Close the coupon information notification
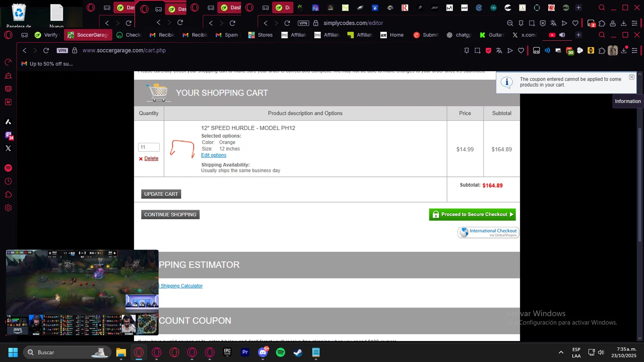The width and height of the screenshot is (644, 362). (632, 77)
